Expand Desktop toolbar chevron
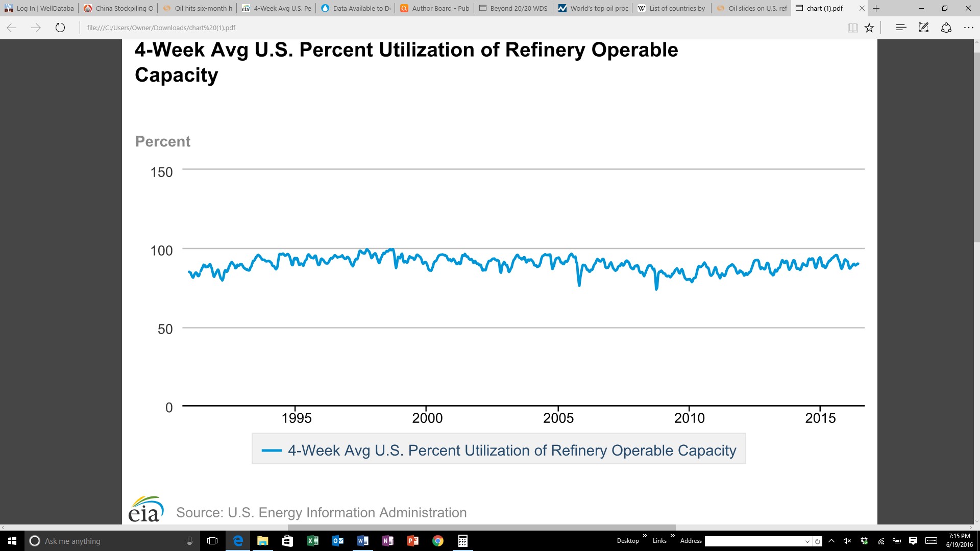This screenshot has height=551, width=980. (645, 536)
